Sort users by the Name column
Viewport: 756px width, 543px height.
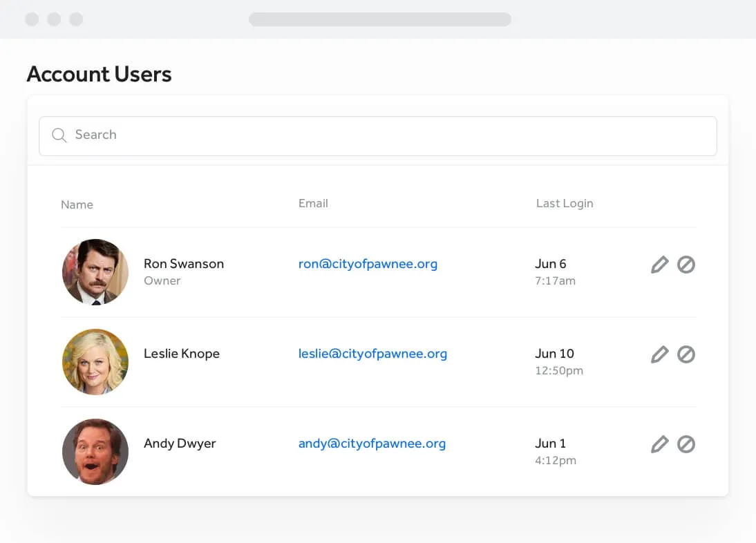pos(77,204)
